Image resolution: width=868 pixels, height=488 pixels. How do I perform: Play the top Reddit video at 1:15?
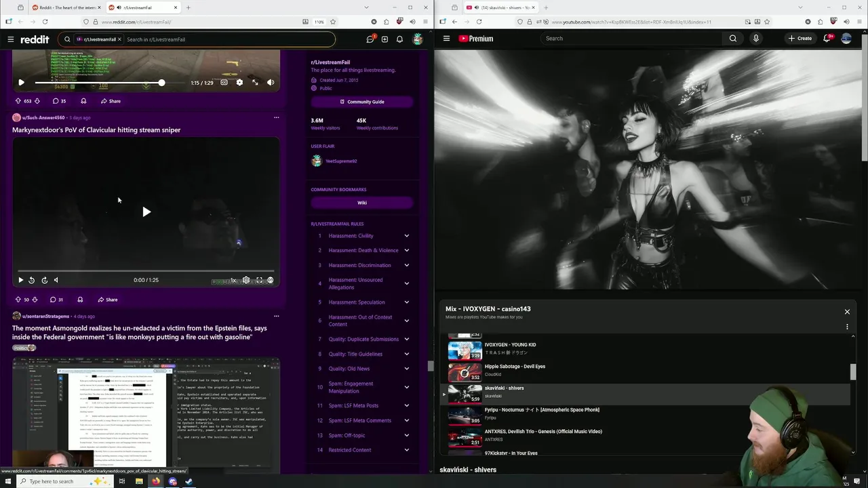21,83
